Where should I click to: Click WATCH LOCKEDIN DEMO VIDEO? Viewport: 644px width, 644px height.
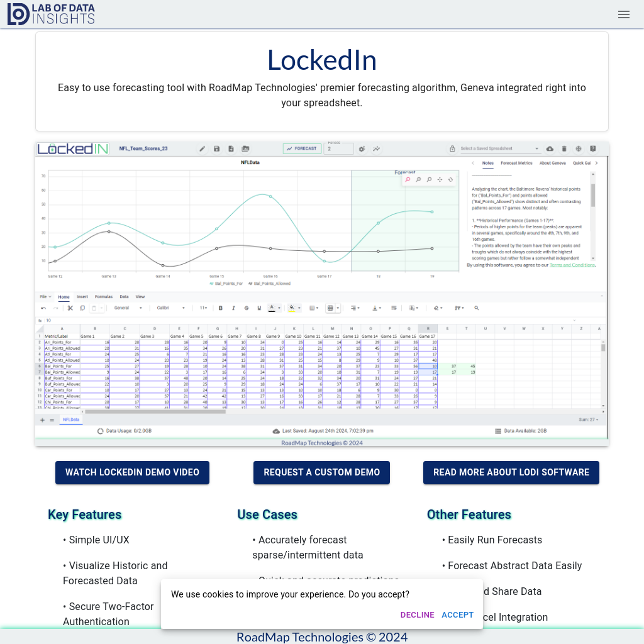tap(132, 472)
